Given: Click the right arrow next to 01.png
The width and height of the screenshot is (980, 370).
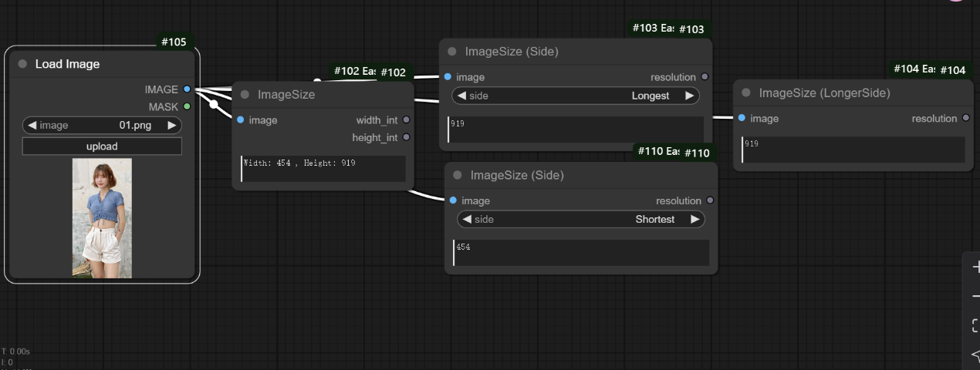Looking at the screenshot, I should tap(171, 125).
